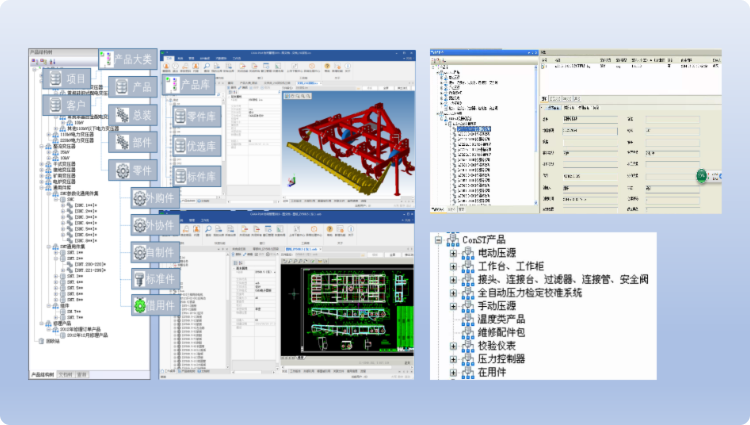This screenshot has height=425, width=750.
Task: Click the 优选库 library label
Action: [x=201, y=146]
